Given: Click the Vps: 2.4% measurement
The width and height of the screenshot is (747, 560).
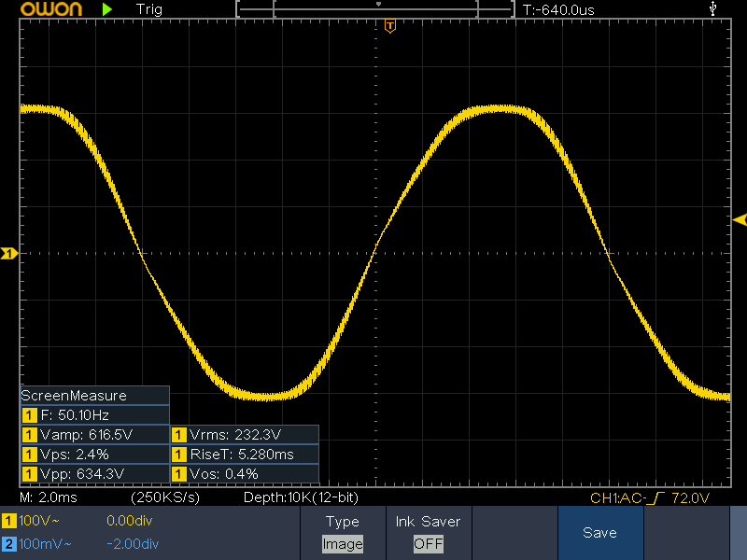Looking at the screenshot, I should 95,454.
